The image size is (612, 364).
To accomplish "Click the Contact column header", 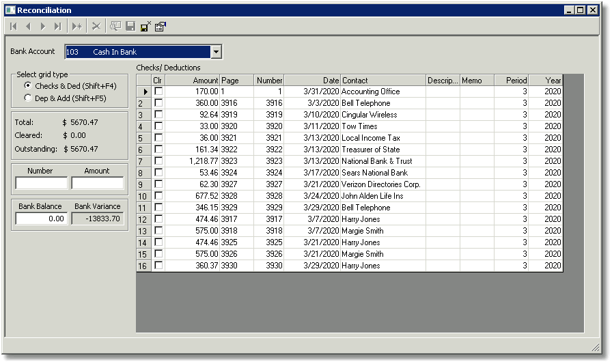I will coord(383,81).
